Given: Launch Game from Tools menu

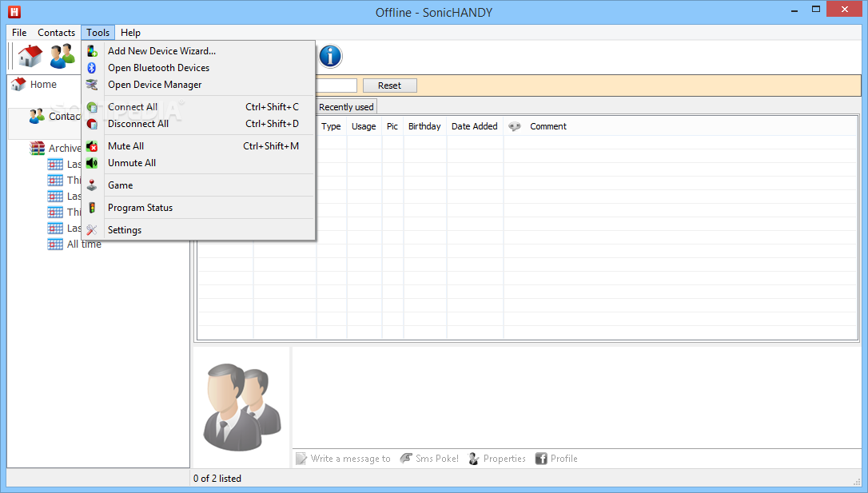Looking at the screenshot, I should [x=198, y=185].
